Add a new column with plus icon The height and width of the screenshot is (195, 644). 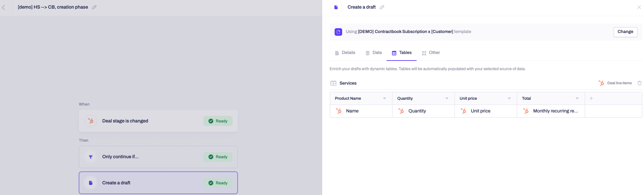(591, 98)
